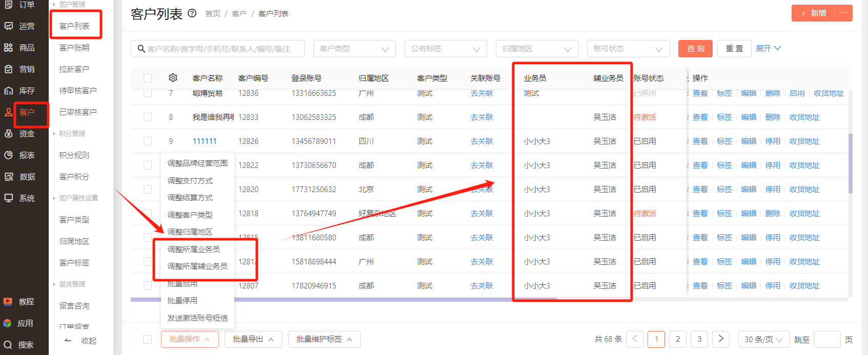The width and height of the screenshot is (868, 355).
Task: Click 去关联 link for customer 12826
Action: coord(482,141)
